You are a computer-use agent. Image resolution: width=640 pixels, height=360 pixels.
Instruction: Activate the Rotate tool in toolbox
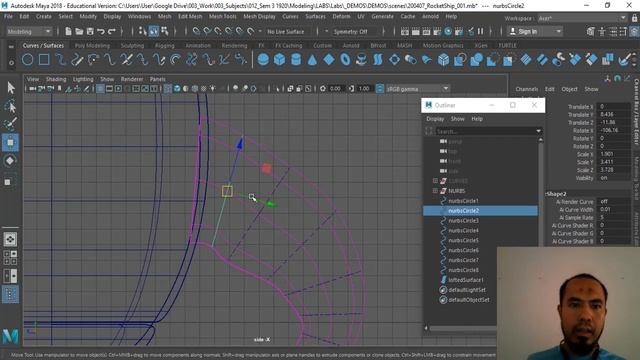[11, 161]
